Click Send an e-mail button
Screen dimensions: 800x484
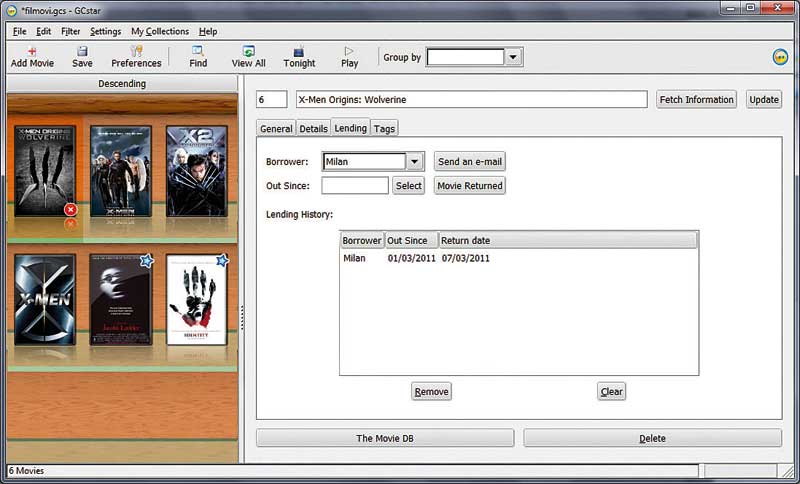coord(470,162)
